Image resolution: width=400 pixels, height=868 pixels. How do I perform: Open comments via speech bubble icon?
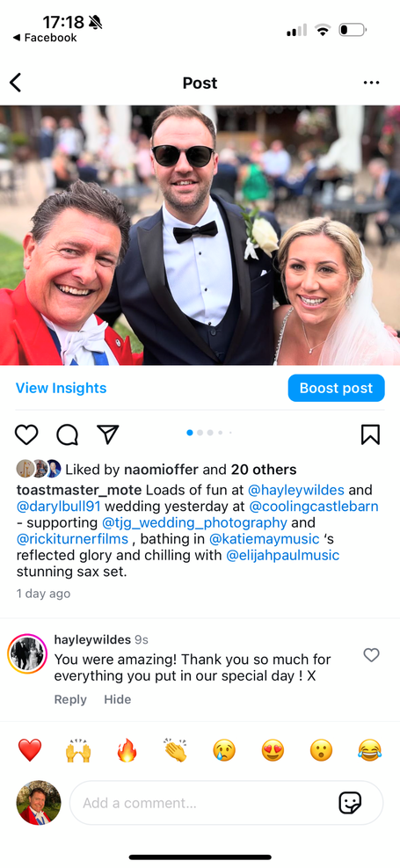(68, 434)
